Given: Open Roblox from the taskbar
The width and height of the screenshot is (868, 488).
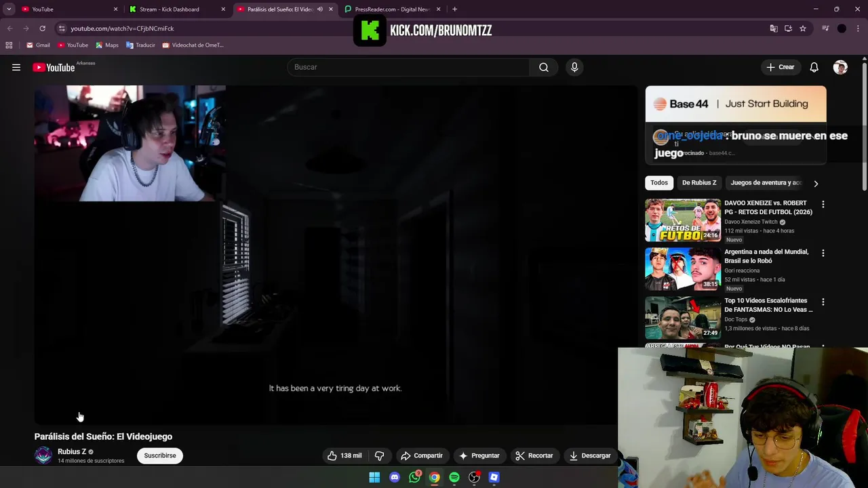Looking at the screenshot, I should click(x=494, y=477).
